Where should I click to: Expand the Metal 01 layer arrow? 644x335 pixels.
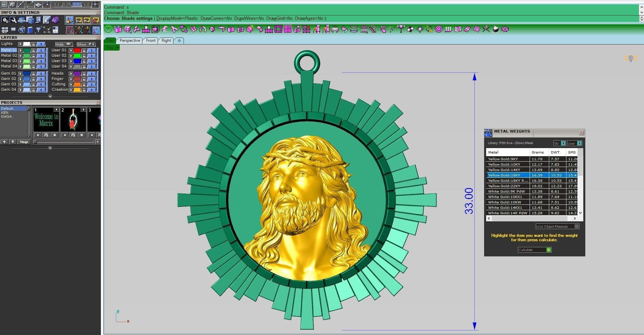coord(21,50)
